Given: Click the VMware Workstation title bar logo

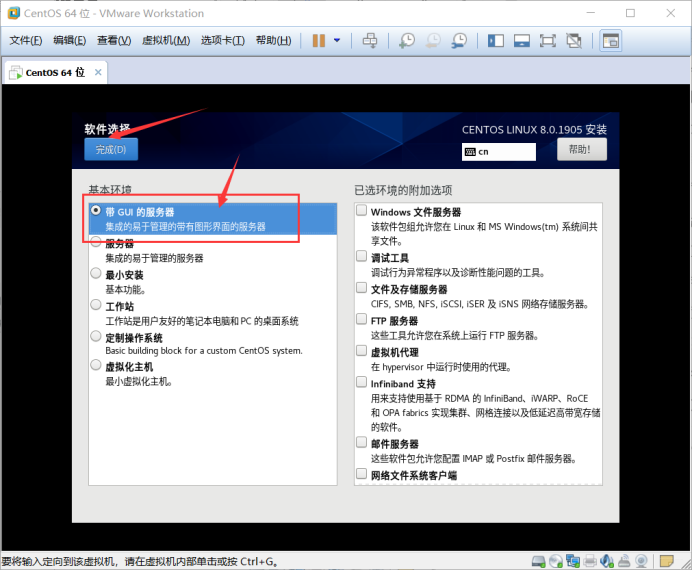Looking at the screenshot, I should click(x=14, y=13).
